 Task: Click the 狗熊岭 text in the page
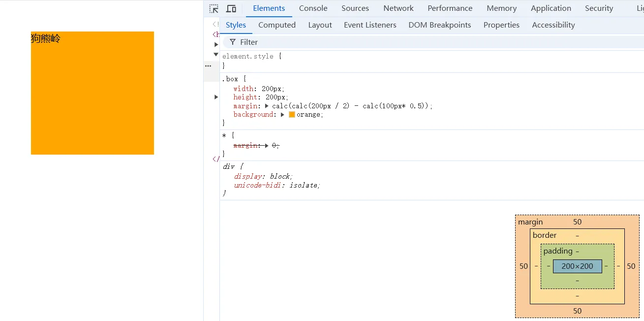coord(46,38)
